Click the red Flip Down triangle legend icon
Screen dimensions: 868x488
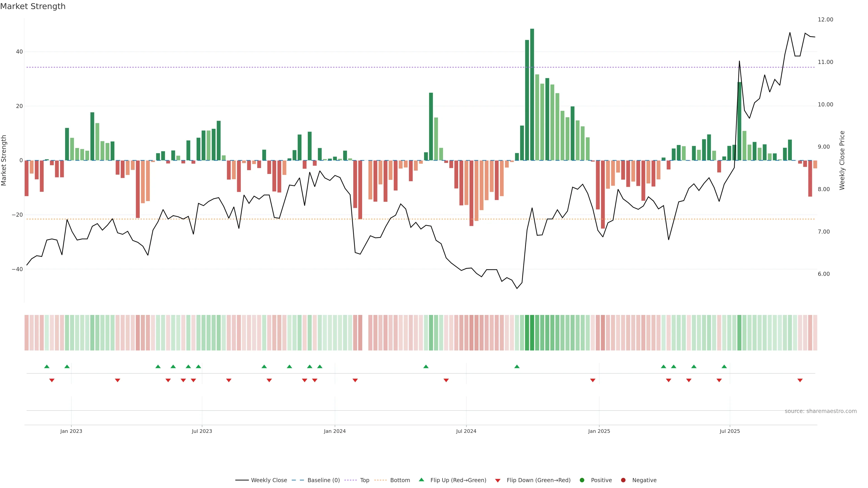[498, 480]
